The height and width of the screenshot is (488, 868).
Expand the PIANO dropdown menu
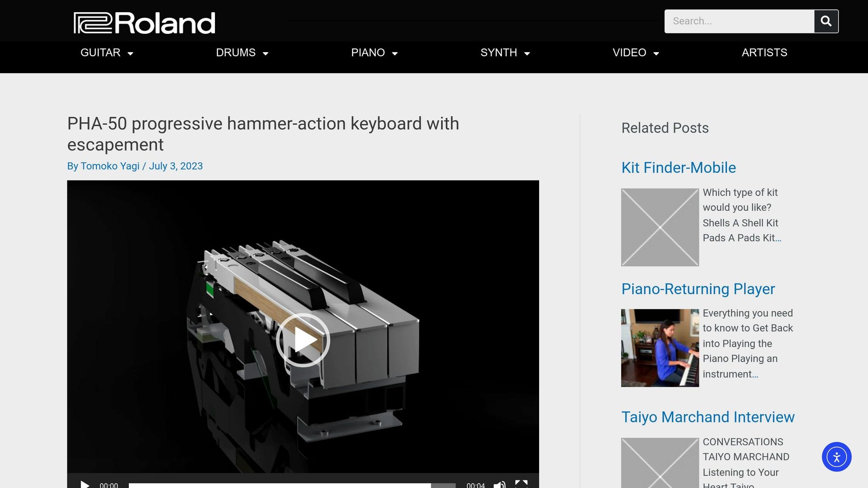tap(375, 53)
